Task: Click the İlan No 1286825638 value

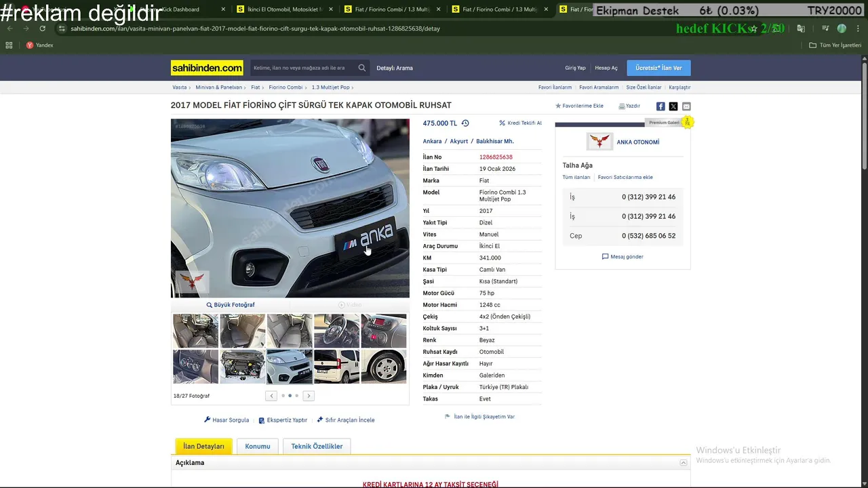Action: [x=496, y=157]
